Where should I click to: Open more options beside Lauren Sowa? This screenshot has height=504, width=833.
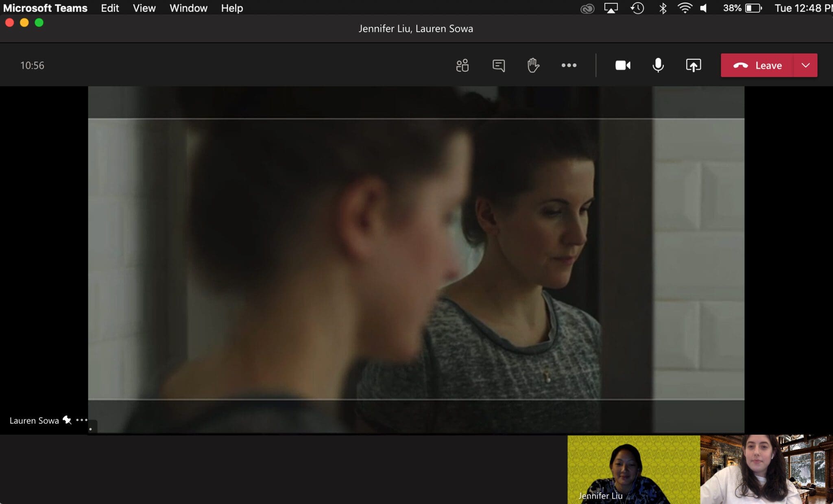[81, 420]
